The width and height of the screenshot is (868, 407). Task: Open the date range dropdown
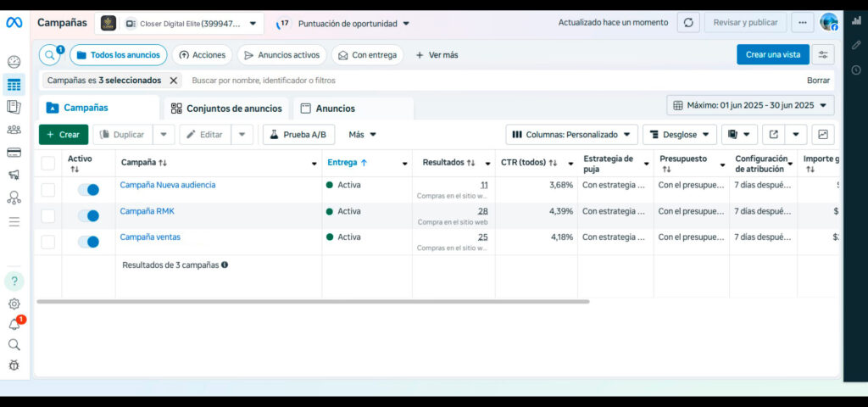pos(750,106)
